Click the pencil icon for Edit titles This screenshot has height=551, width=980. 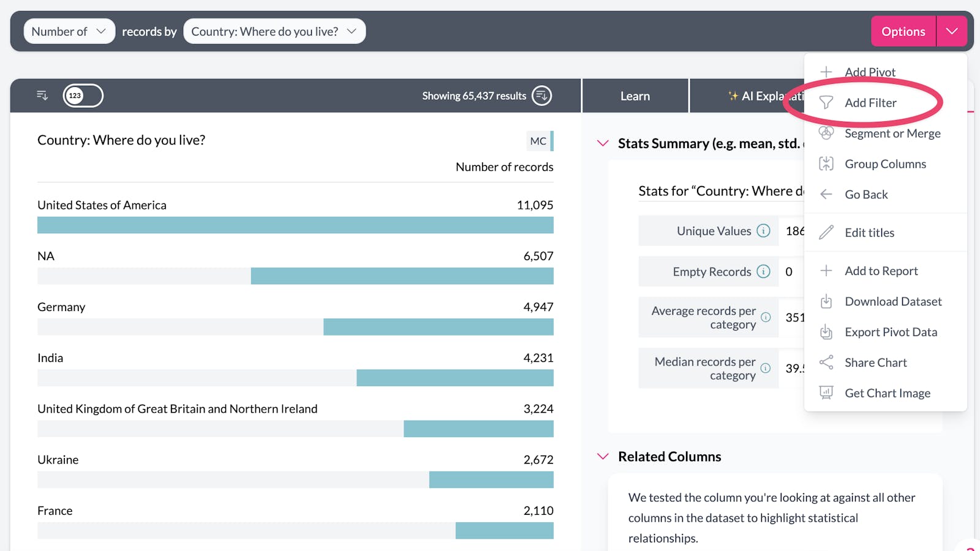tap(826, 233)
